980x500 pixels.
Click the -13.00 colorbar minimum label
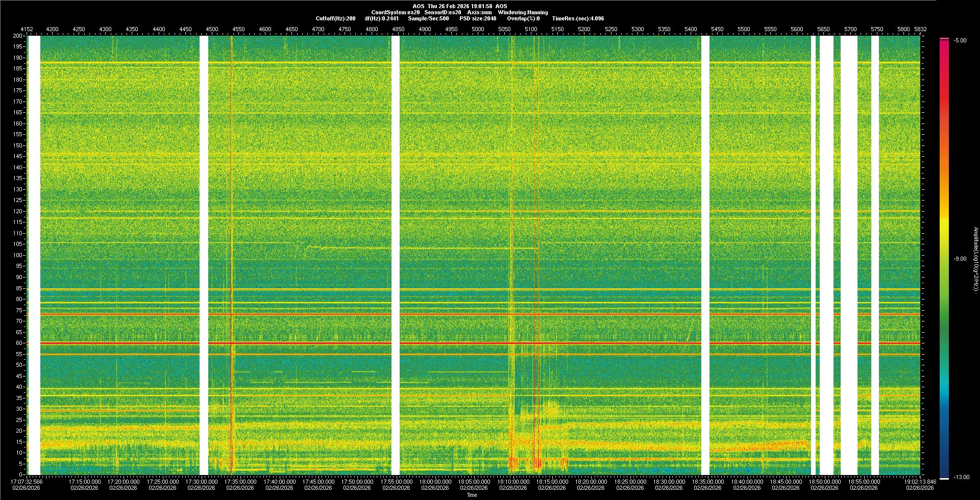coord(961,477)
